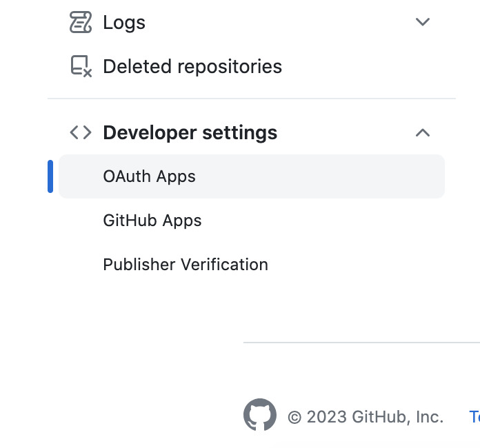This screenshot has width=480, height=448.
Task: Click the Logs scroll icon
Action: pos(81,22)
